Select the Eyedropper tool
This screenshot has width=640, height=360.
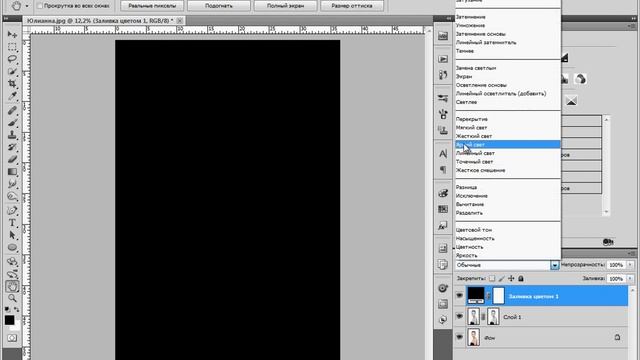pyautogui.click(x=12, y=96)
